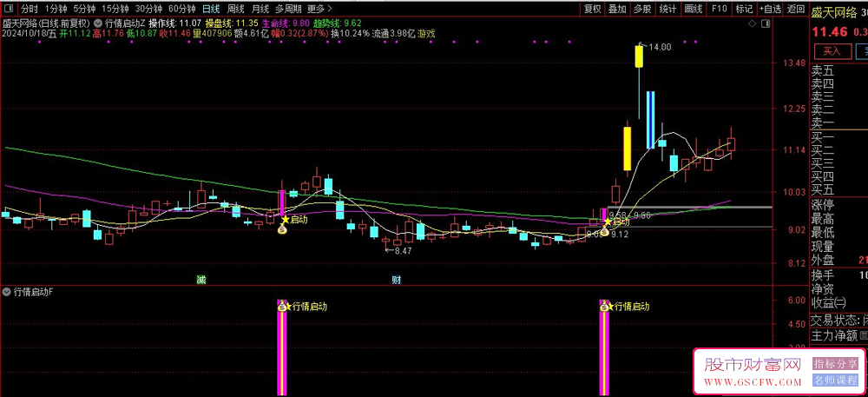Expand the 行情启动Z indicator dropdown
This screenshot has width=868, height=397.
tap(98, 23)
